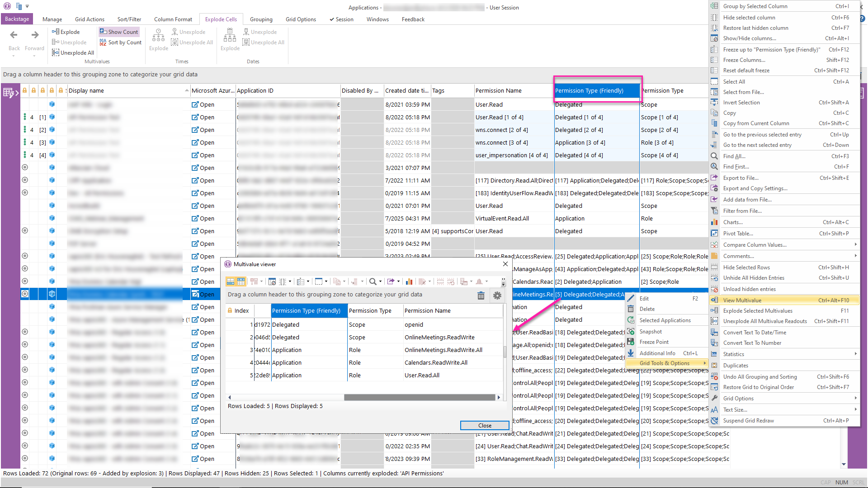Viewport: 868px width, 488px height.
Task: Open the Grouping ribbon tab
Action: [x=261, y=19]
